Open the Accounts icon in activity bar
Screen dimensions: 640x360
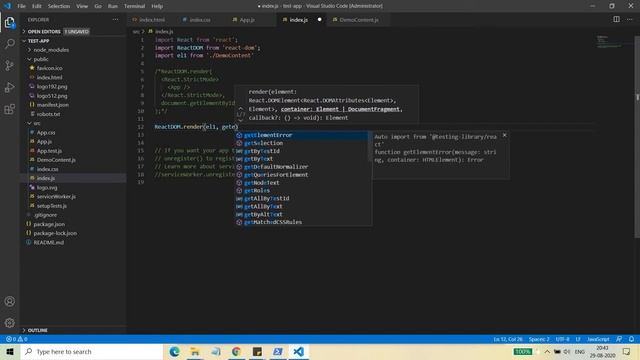tap(10, 301)
